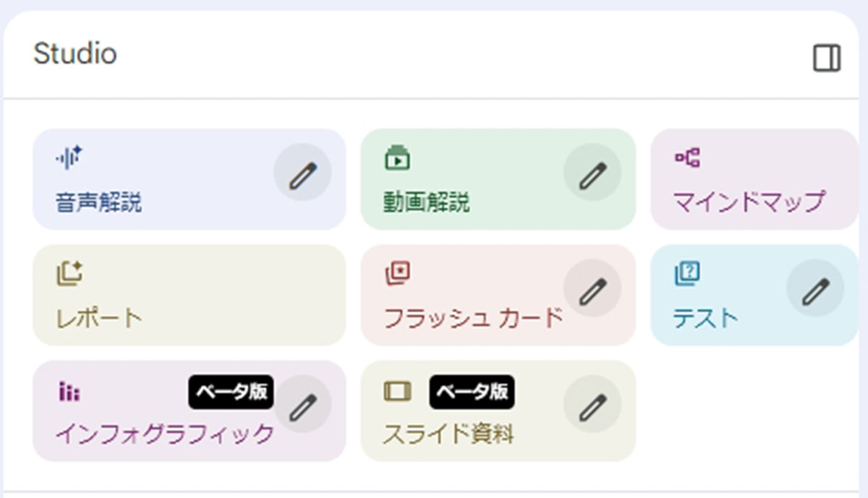Click the quiz icon on テスト card
Screen dimensions: 868x498
coord(687,273)
